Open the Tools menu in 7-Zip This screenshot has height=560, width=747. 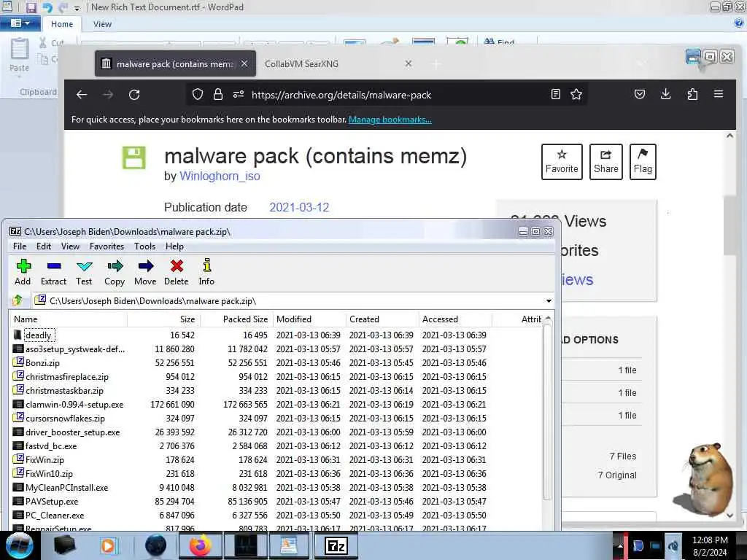[145, 246]
